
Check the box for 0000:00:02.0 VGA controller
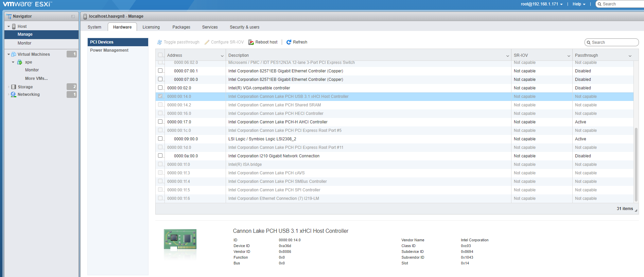[x=160, y=88]
